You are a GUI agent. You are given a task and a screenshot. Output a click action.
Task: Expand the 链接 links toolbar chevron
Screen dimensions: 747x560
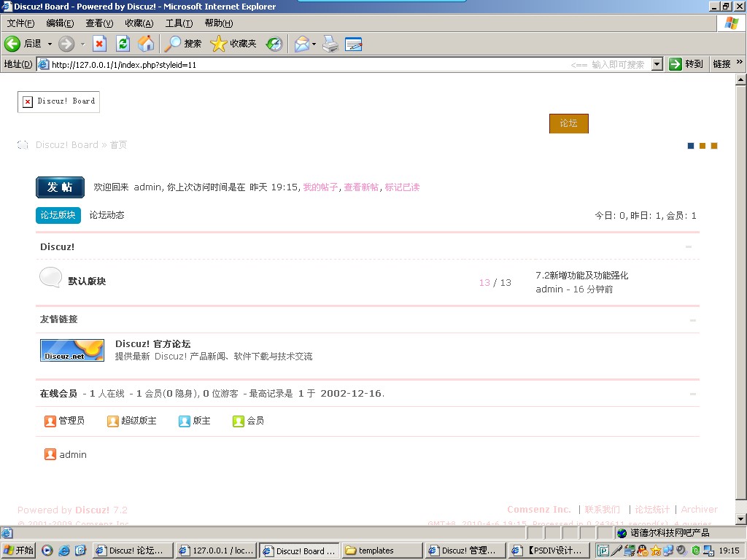click(x=740, y=62)
